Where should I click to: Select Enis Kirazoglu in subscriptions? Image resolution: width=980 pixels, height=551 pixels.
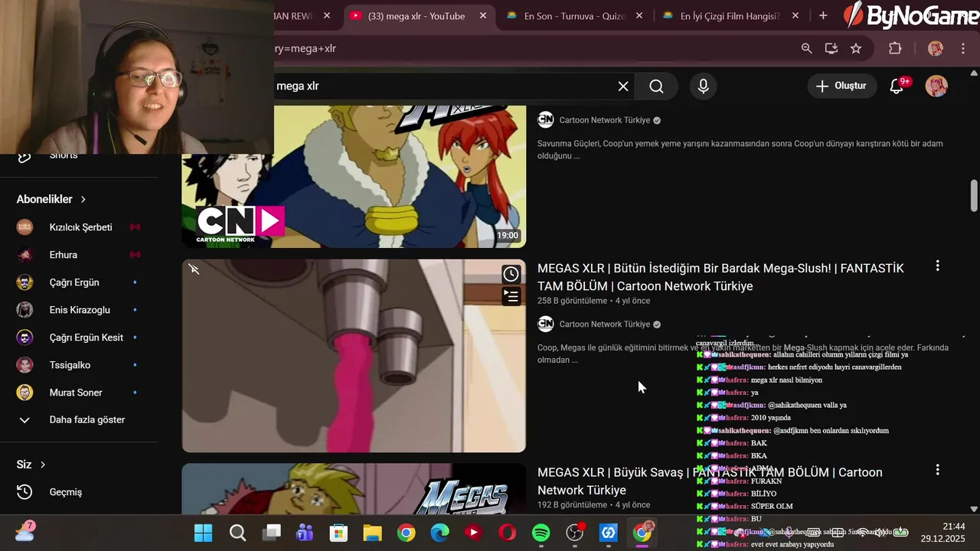click(80, 310)
